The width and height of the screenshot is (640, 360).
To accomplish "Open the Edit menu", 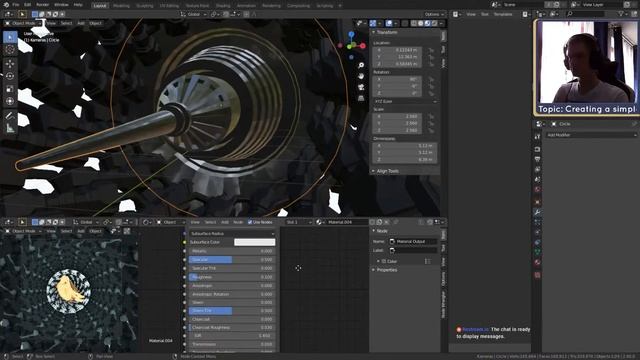I will click(27, 5).
